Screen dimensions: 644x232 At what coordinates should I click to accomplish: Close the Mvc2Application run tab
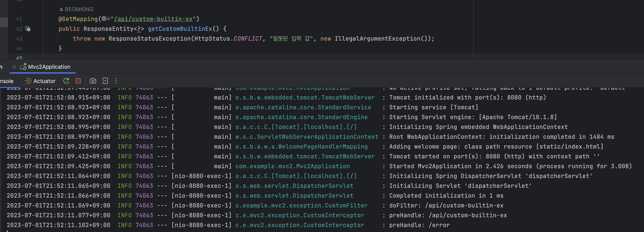pos(14,67)
